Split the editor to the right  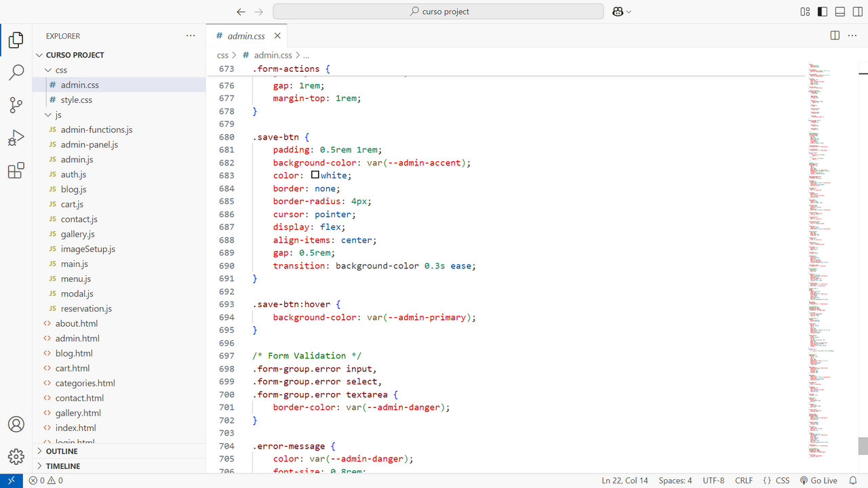pos(835,35)
